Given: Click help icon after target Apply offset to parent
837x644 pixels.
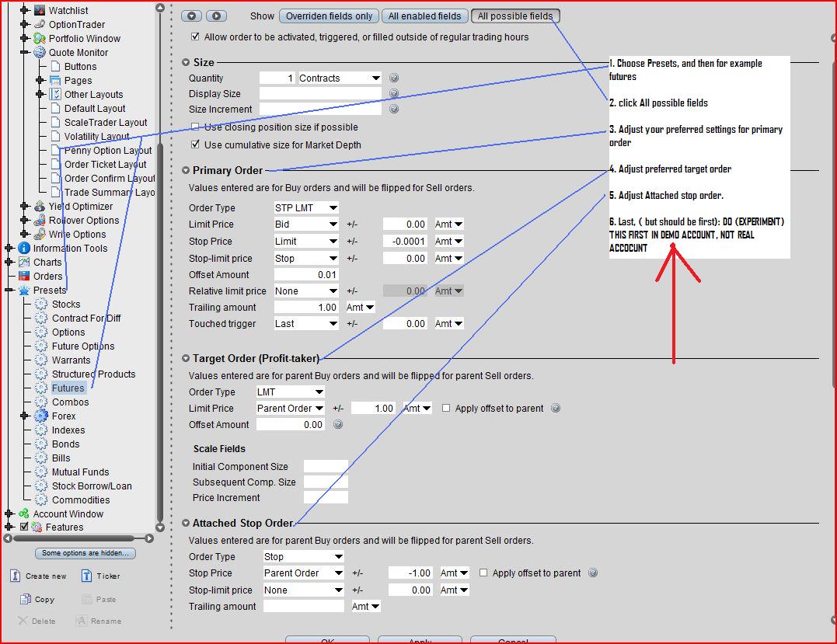Looking at the screenshot, I should [x=556, y=408].
